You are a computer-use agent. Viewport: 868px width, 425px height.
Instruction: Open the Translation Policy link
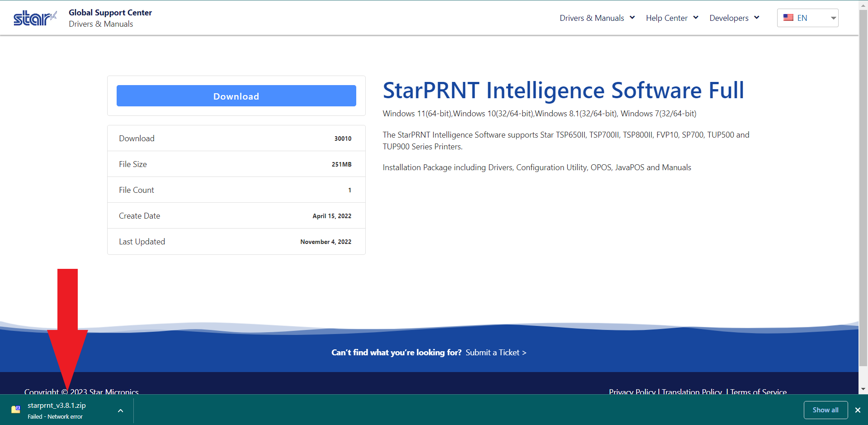coord(692,392)
